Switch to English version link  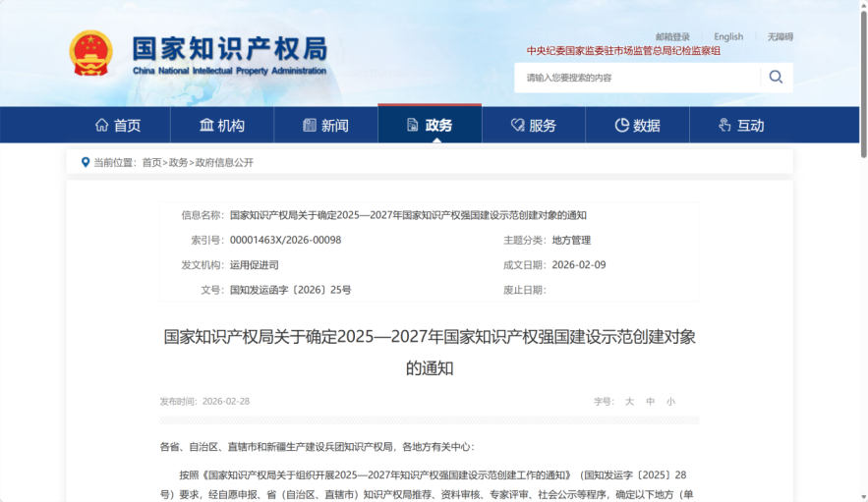click(728, 36)
